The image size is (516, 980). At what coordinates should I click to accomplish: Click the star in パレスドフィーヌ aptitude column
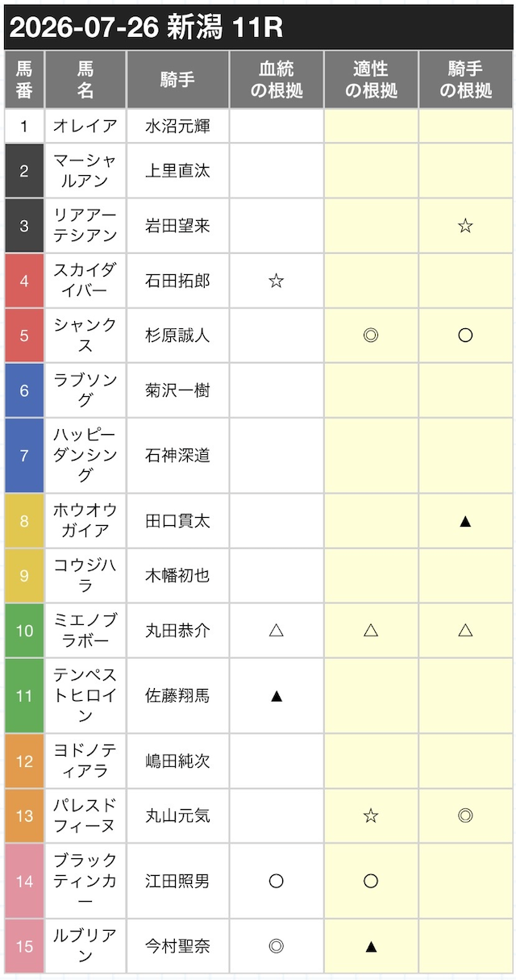click(x=371, y=815)
